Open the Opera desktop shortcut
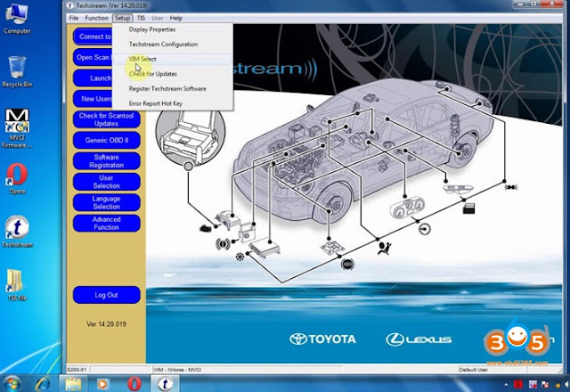 [x=17, y=178]
